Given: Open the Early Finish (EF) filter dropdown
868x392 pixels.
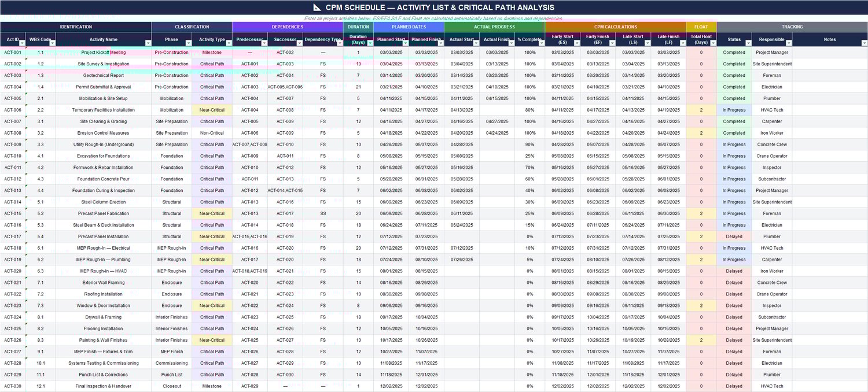Looking at the screenshot, I should click(612, 43).
